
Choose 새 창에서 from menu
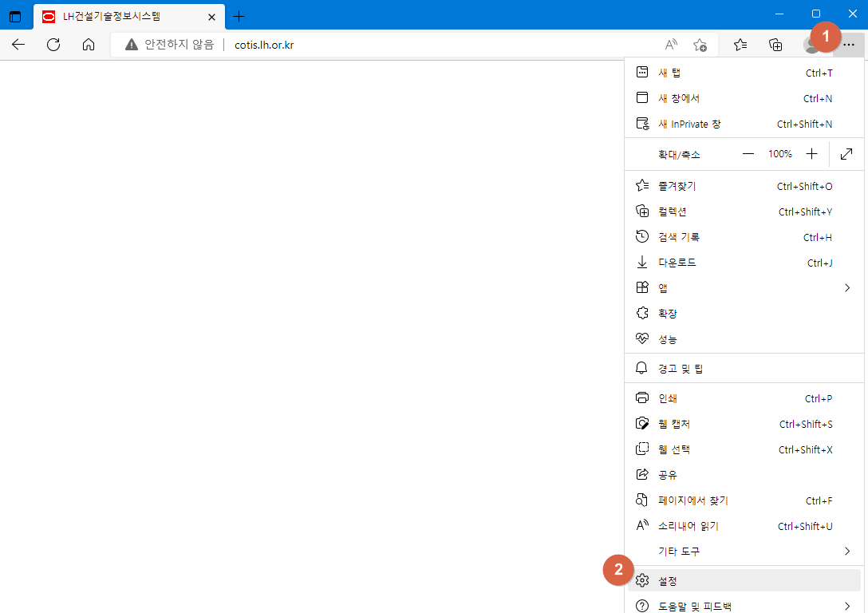coord(744,98)
